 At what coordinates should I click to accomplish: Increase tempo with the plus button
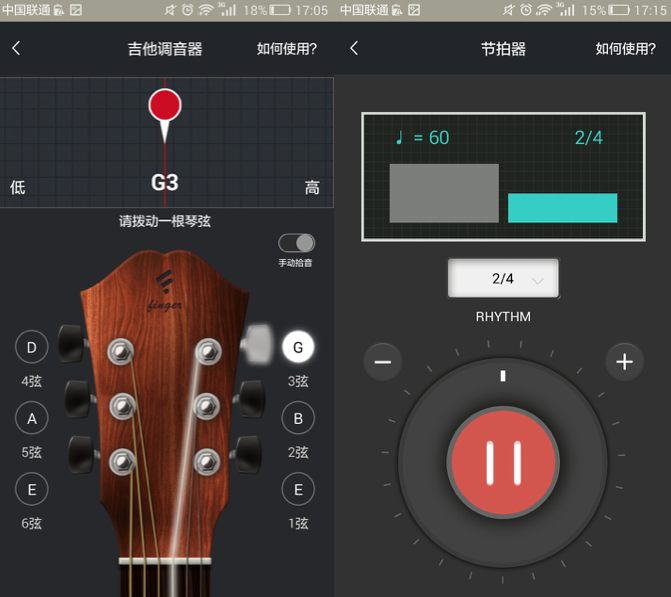pos(624,362)
